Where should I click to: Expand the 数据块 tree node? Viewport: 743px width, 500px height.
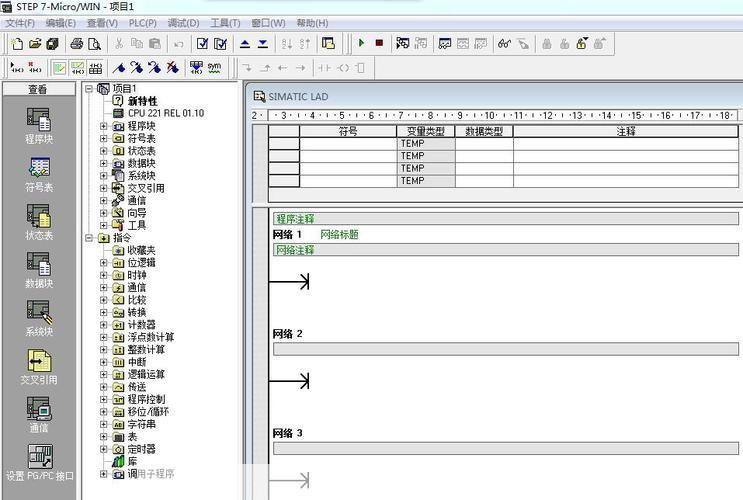[x=103, y=163]
